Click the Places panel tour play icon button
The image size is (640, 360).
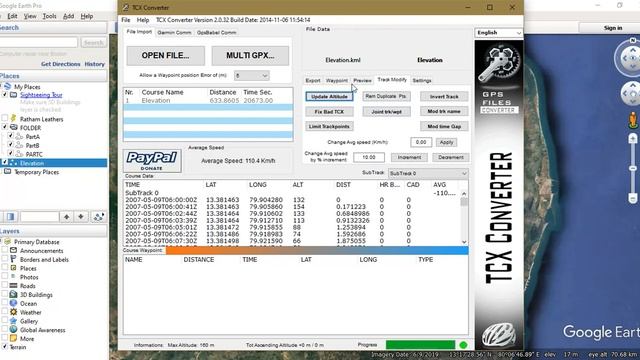point(98,217)
